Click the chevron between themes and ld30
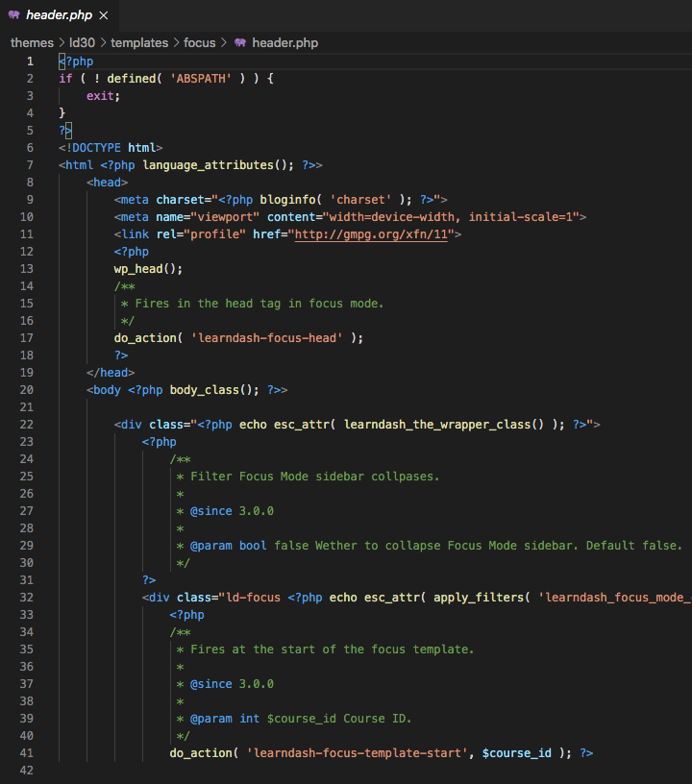Image resolution: width=692 pixels, height=784 pixels. pyautogui.click(x=62, y=43)
